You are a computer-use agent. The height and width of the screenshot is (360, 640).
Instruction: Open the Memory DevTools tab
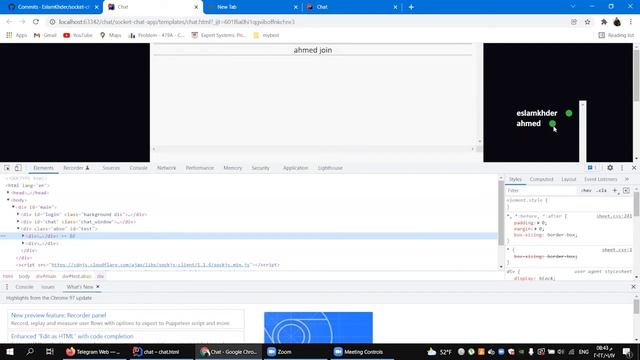click(x=233, y=168)
